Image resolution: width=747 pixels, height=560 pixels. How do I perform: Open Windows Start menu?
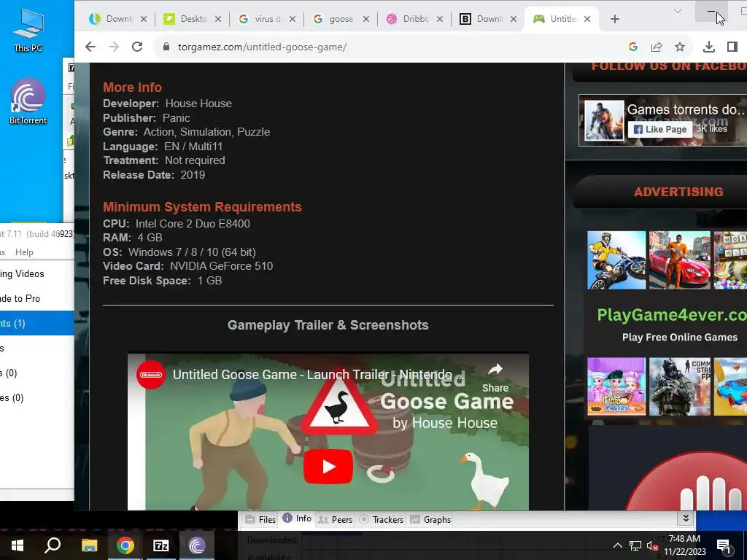point(18,545)
